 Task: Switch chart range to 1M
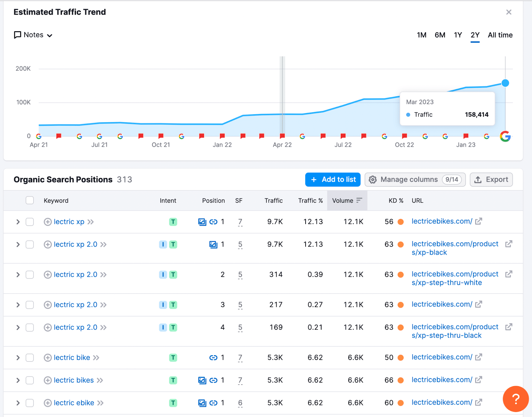click(x=421, y=35)
